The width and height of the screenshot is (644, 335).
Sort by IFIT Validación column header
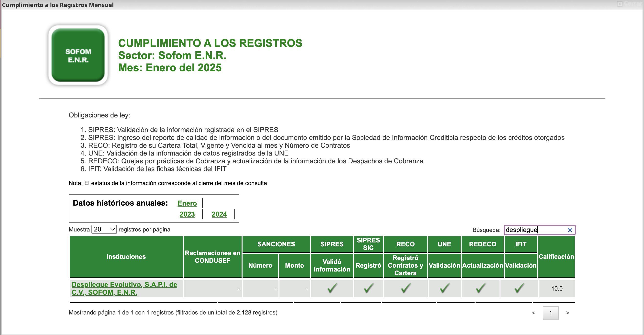point(521,265)
